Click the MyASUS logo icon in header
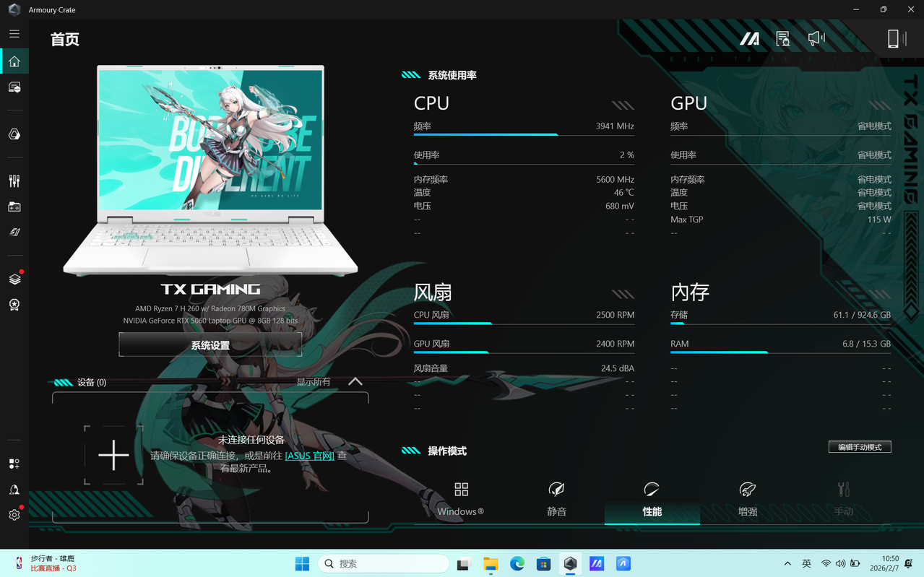Image resolution: width=924 pixels, height=577 pixels. pos(750,38)
